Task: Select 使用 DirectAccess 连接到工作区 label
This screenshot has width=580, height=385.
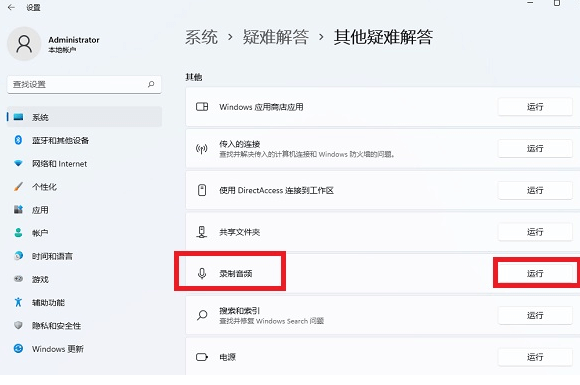Action: 276,190
